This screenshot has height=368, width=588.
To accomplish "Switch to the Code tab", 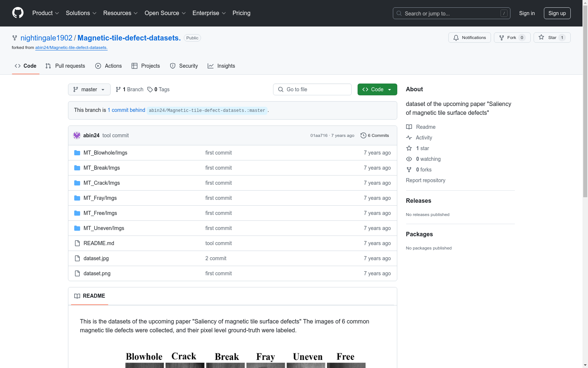I will click(x=26, y=66).
